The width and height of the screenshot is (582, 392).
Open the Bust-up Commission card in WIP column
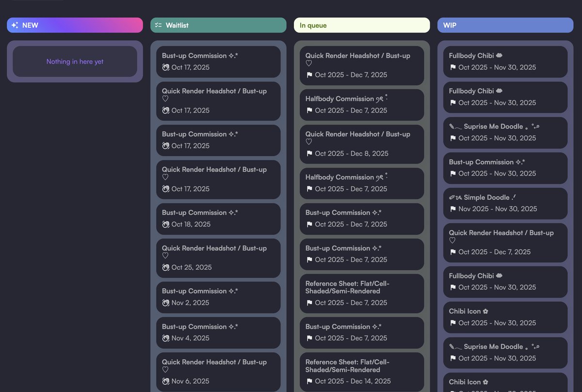[505, 168]
